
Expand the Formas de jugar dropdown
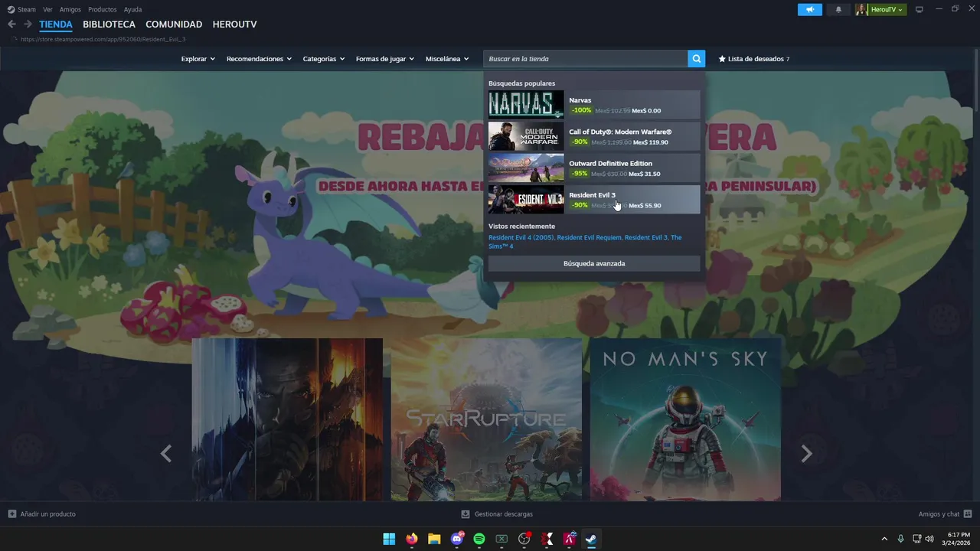point(384,59)
